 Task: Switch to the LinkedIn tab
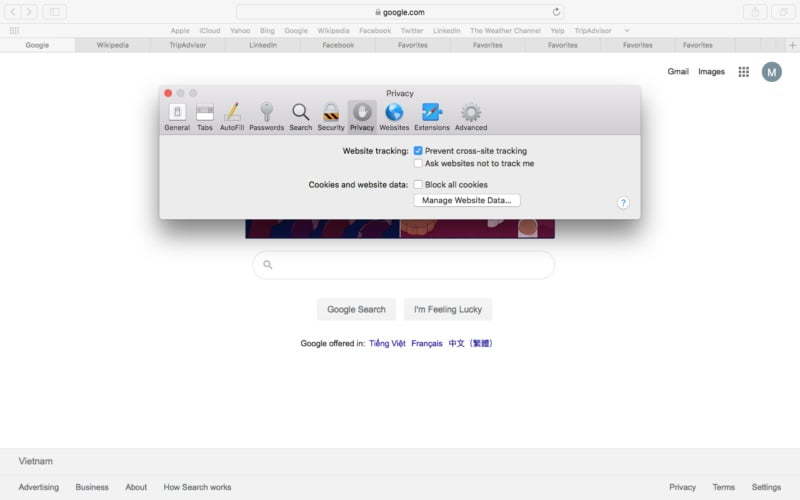pyautogui.click(x=263, y=45)
